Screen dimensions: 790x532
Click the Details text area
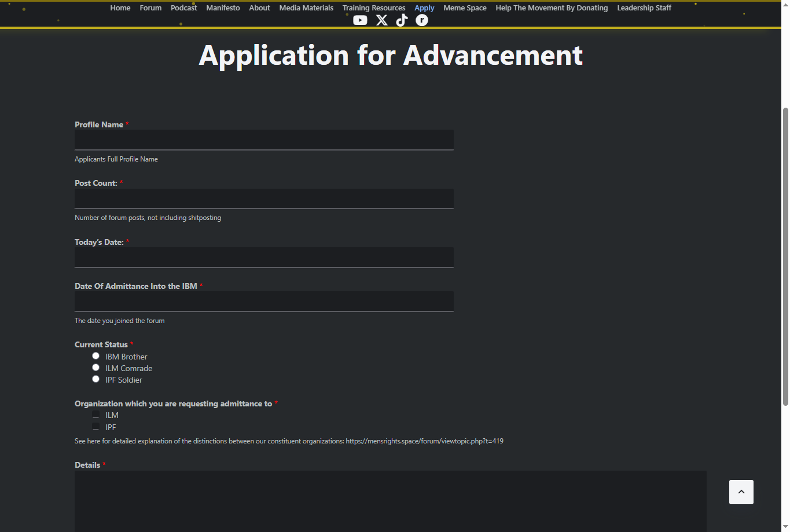click(390, 501)
